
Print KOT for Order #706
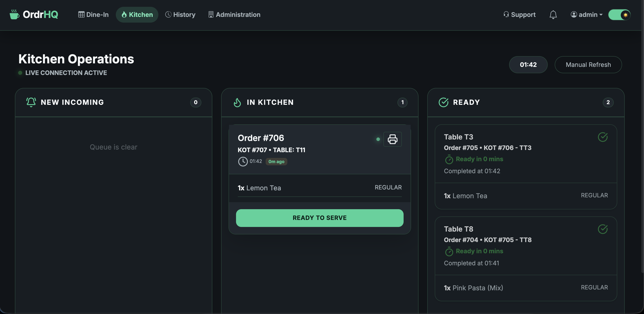tap(392, 139)
